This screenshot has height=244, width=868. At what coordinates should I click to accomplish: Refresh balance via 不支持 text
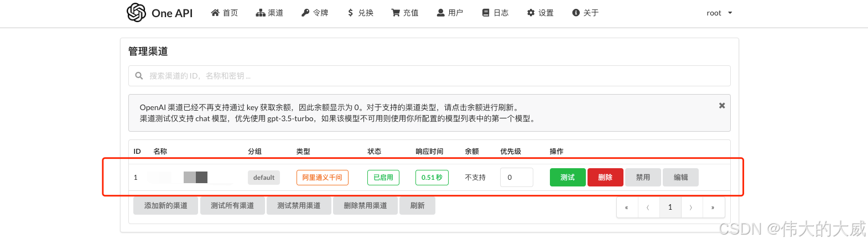[475, 178]
